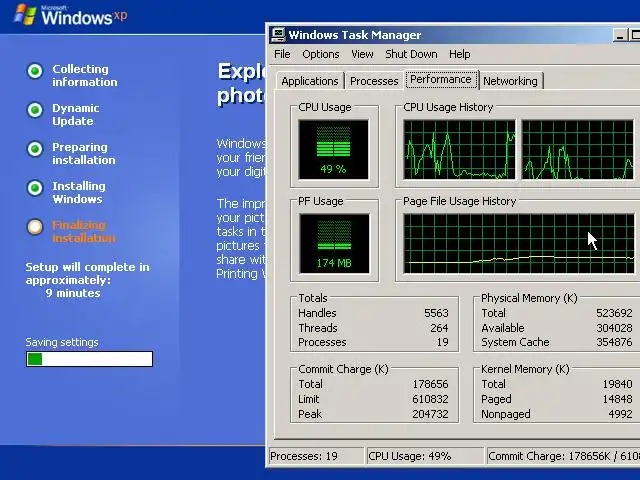Click the Saving settings status label
Screen dimensions: 640x480
[x=62, y=342]
